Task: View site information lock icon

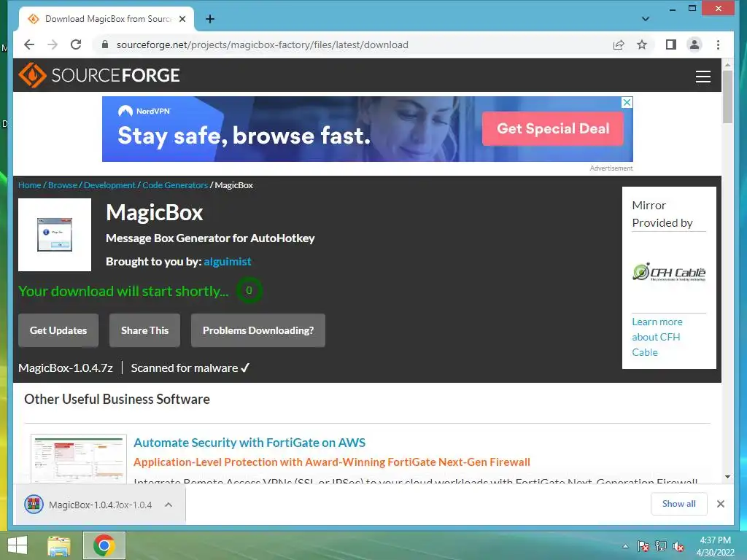Action: point(105,44)
